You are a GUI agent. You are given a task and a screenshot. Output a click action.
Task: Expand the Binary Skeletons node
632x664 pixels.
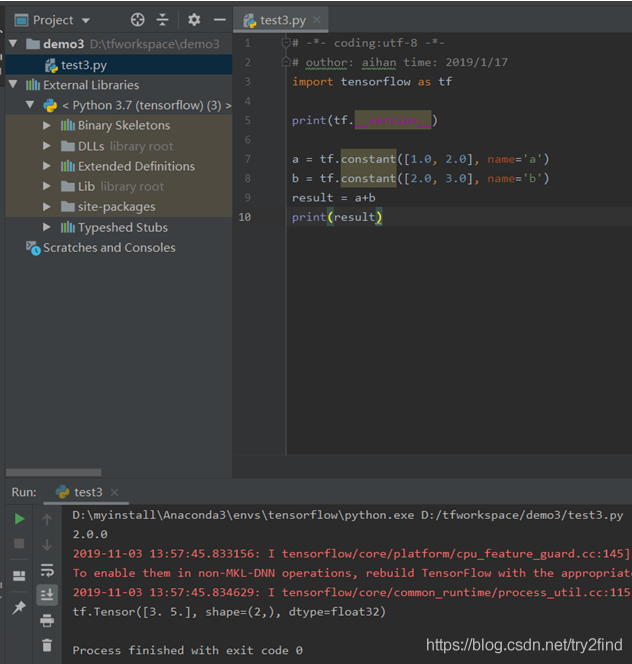tap(47, 125)
